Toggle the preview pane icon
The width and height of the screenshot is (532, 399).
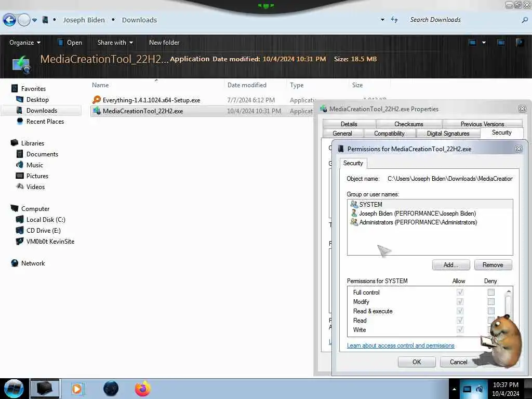pos(501,43)
